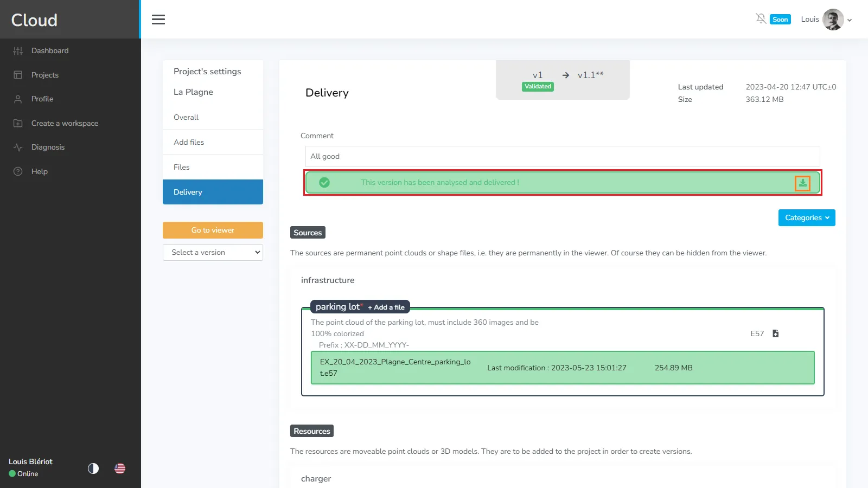Image resolution: width=868 pixels, height=488 pixels.
Task: Switch to the Add files tab
Action: coord(189,143)
